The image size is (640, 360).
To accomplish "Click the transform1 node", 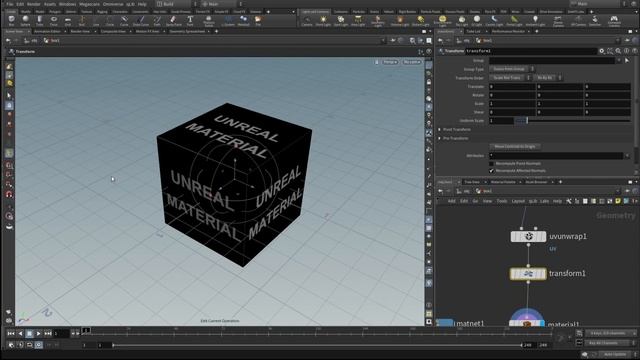I will pyautogui.click(x=528, y=273).
